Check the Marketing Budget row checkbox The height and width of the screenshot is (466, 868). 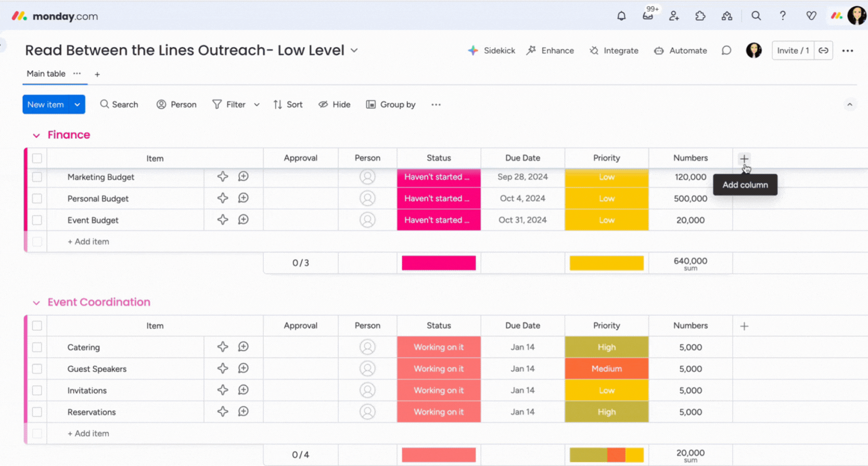coord(37,177)
